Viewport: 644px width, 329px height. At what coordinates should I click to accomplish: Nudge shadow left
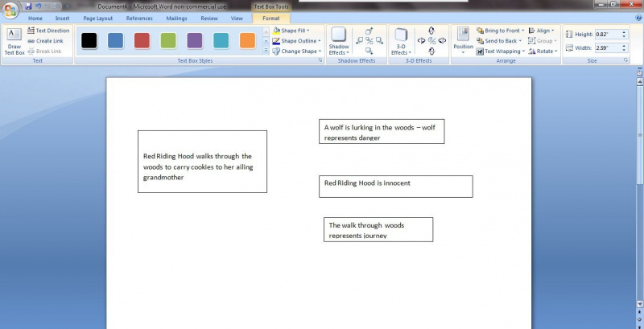click(x=359, y=40)
